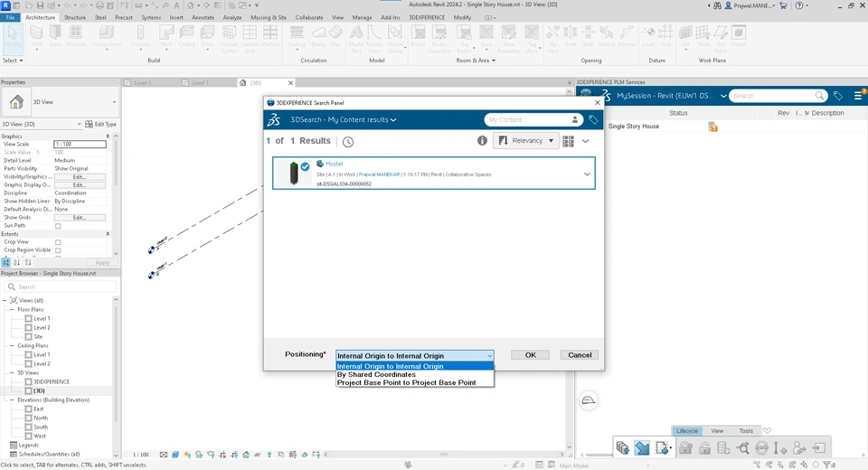Image resolution: width=868 pixels, height=470 pixels.
Task: Click the Prajwal MANEKAR owner link
Action: (x=379, y=174)
